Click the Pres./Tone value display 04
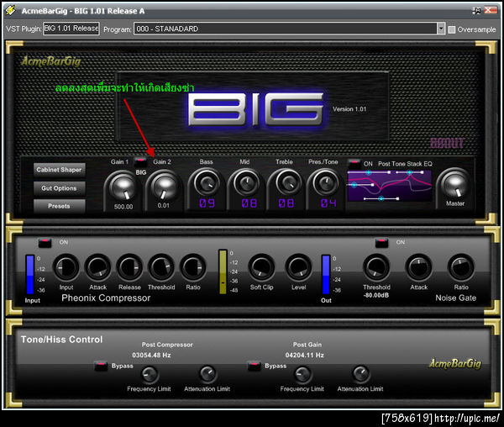This screenshot has height=427, width=504. (328, 203)
